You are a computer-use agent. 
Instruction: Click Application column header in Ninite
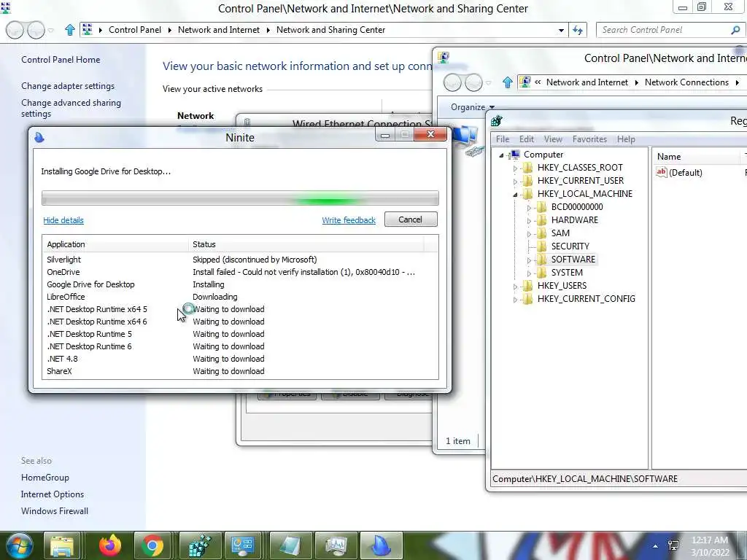tap(115, 244)
